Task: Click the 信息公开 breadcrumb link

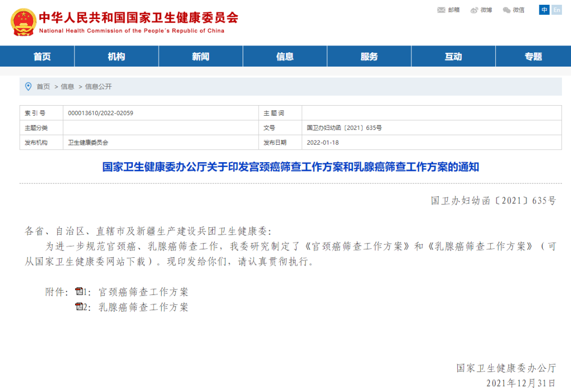Action: pyautogui.click(x=97, y=87)
